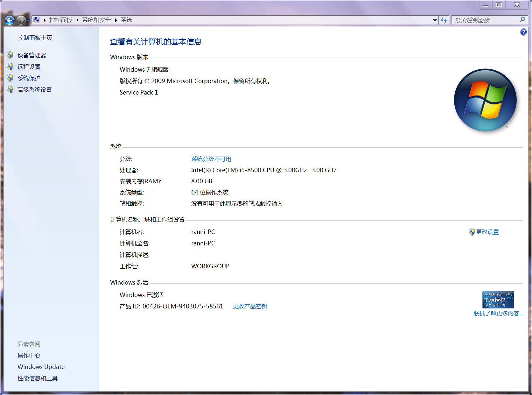The width and height of the screenshot is (532, 395).
Task: Click the shield icon next to 设备管理器
Action: (x=10, y=55)
